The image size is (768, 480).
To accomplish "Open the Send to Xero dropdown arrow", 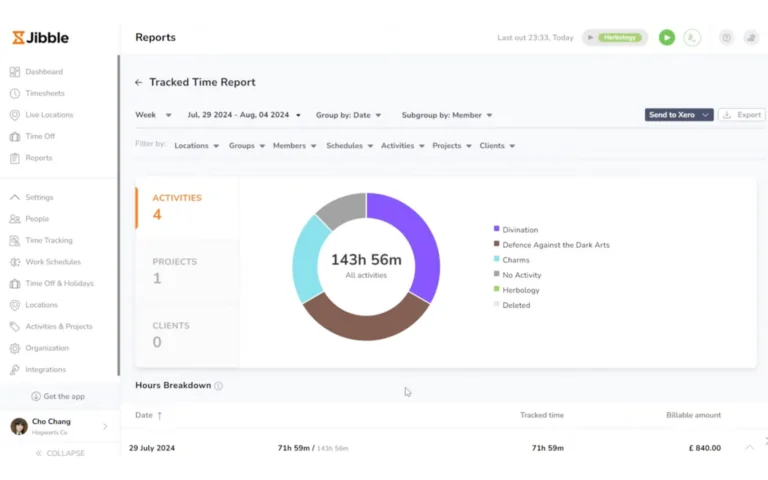I will coord(705,115).
